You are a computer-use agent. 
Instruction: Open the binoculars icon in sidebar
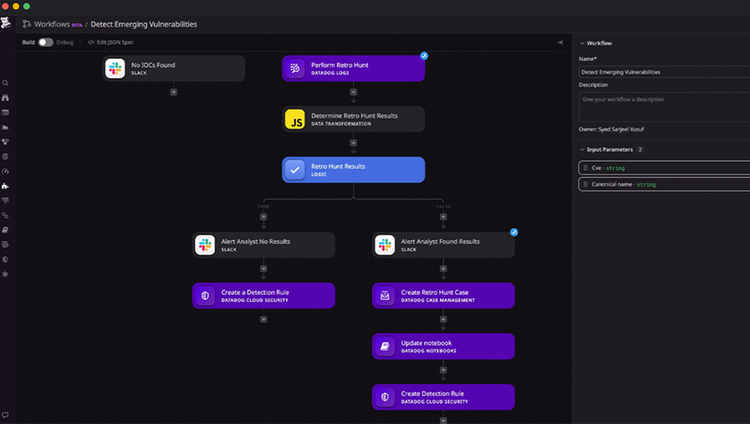point(5,98)
